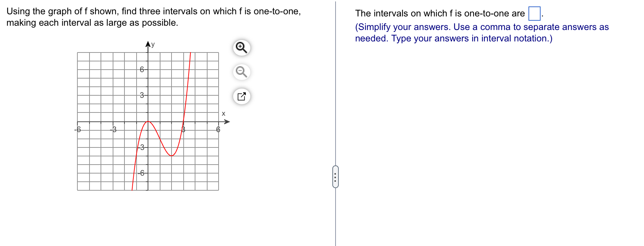Click the enlarge-graph external link icon
This screenshot has height=246, width=644.
point(242,96)
